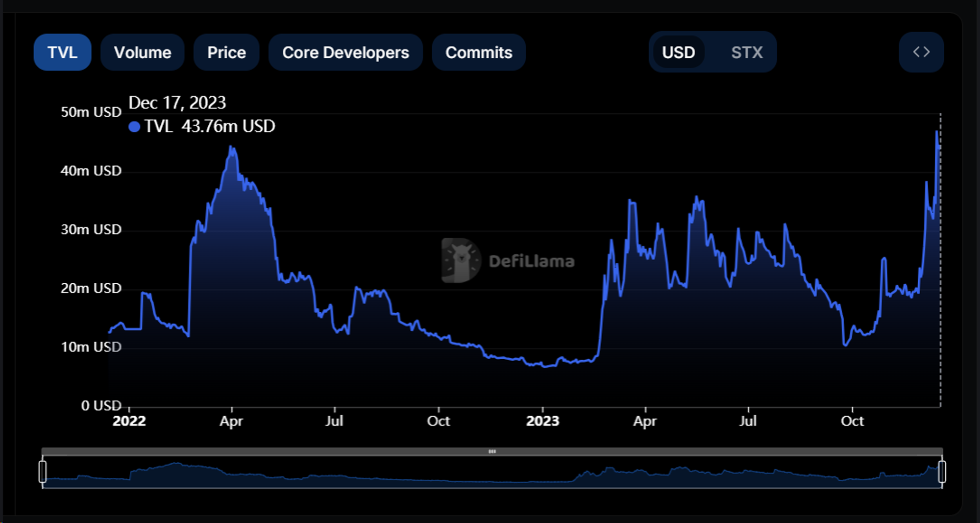Show the Commits chart

click(x=478, y=52)
